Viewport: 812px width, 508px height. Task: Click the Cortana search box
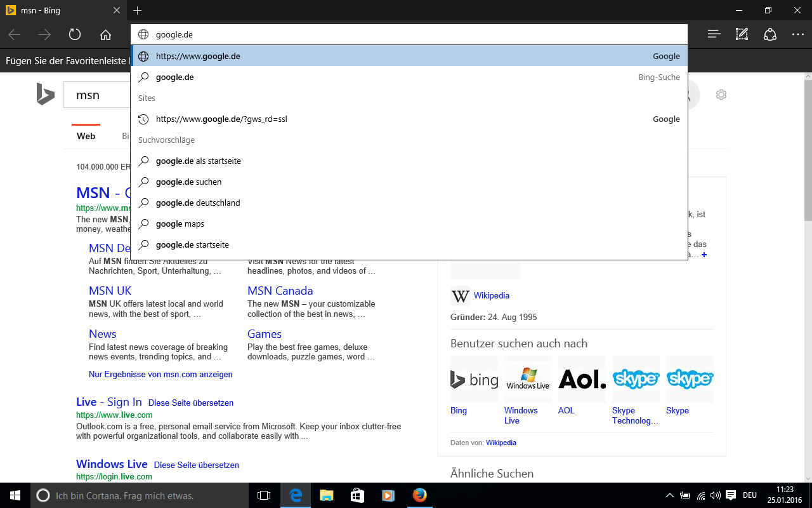coord(140,495)
